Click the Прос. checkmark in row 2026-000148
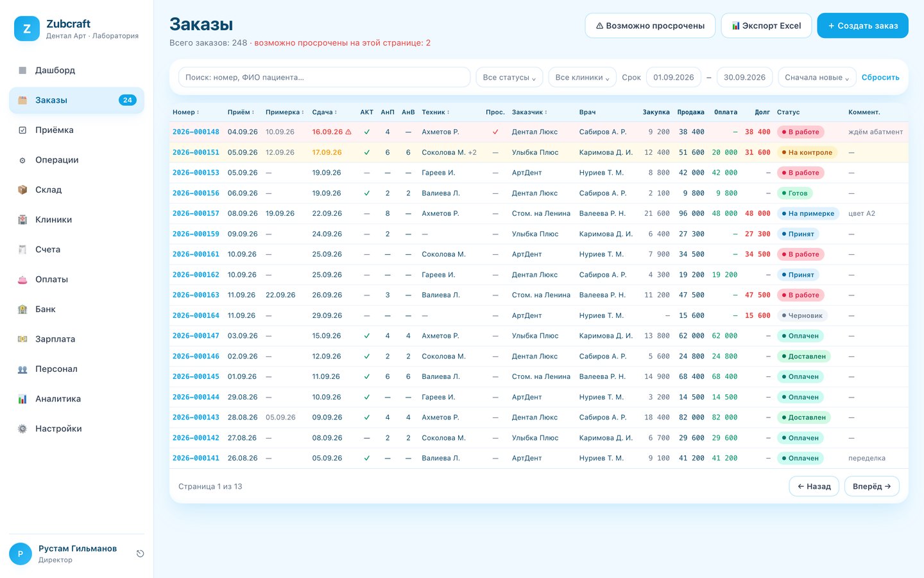This screenshot has width=924, height=578. 495,132
